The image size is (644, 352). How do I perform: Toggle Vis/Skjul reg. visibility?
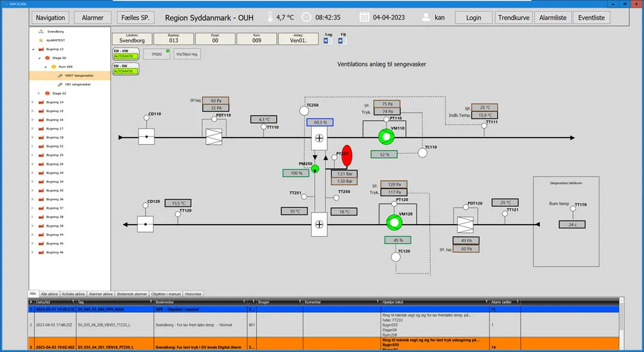187,55
